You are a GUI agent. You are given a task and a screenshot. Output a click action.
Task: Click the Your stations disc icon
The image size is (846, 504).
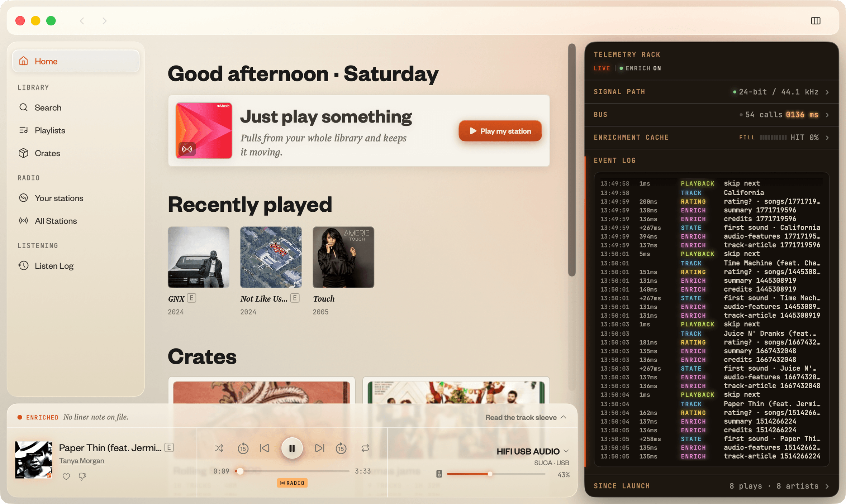coord(24,198)
